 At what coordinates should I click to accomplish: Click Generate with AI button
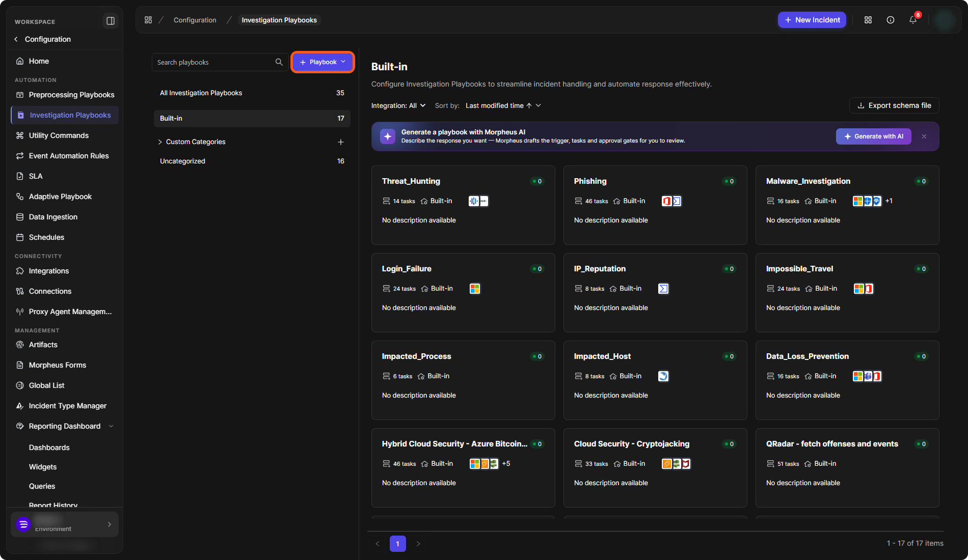coord(873,136)
